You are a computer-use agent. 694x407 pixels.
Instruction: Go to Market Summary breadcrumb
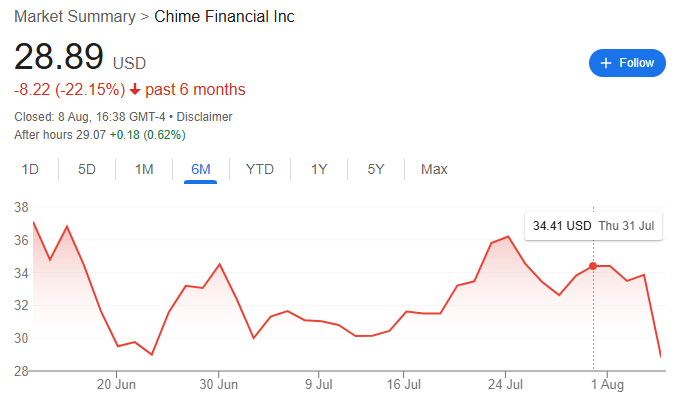[x=75, y=17]
